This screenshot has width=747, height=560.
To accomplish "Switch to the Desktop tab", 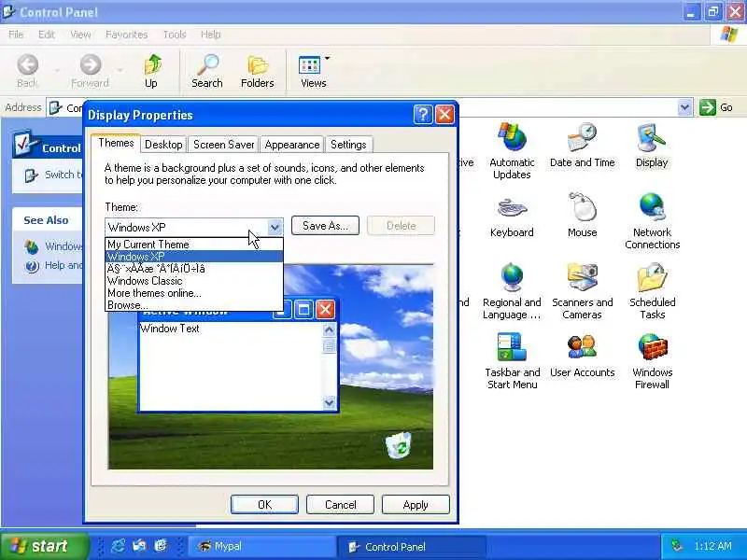I will 163,145.
